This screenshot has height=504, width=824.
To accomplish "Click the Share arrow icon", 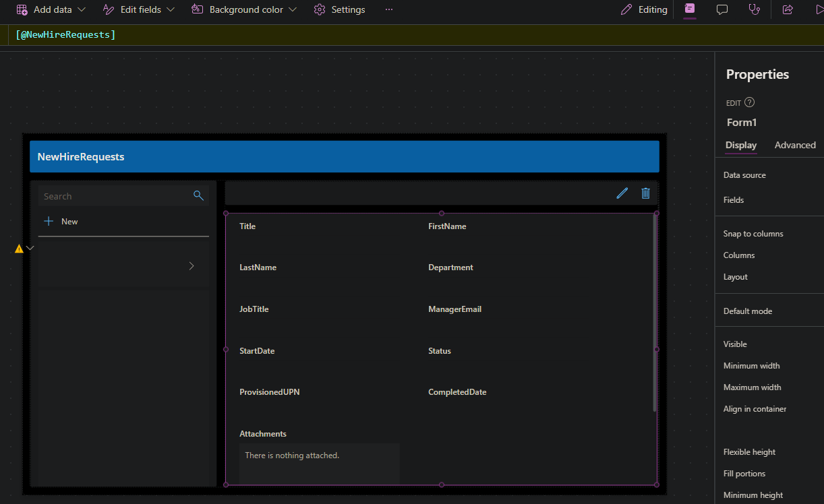I will click(788, 10).
